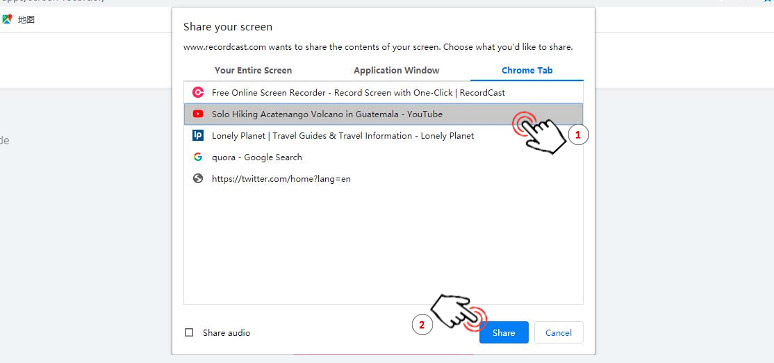774x363 pixels.
Task: Click the globe icon beside twitter URL
Action: point(198,179)
